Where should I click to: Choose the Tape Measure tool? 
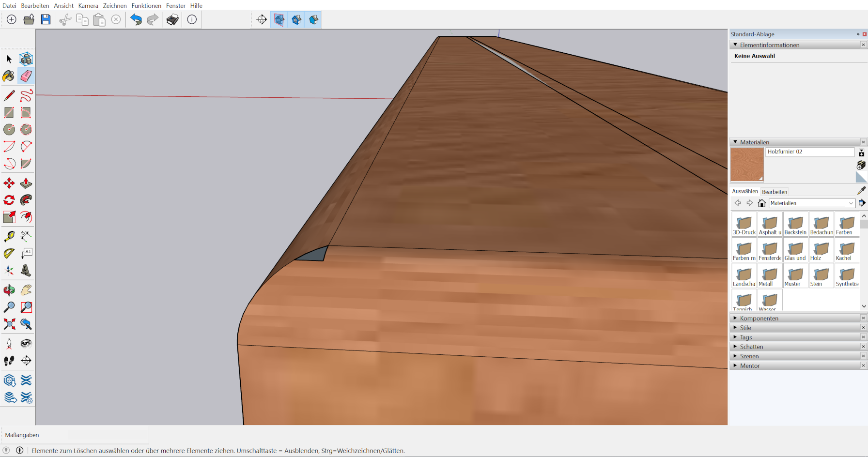[x=9, y=236]
